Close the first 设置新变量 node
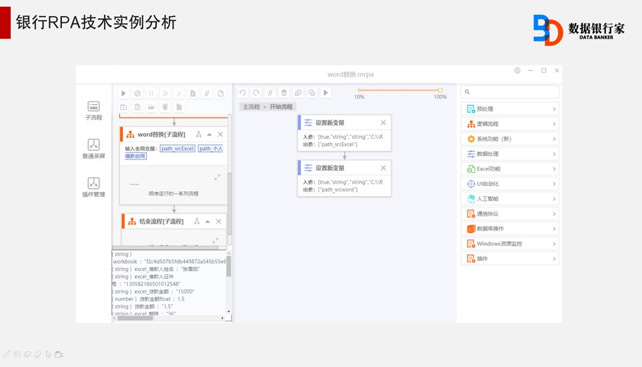 pos(383,122)
